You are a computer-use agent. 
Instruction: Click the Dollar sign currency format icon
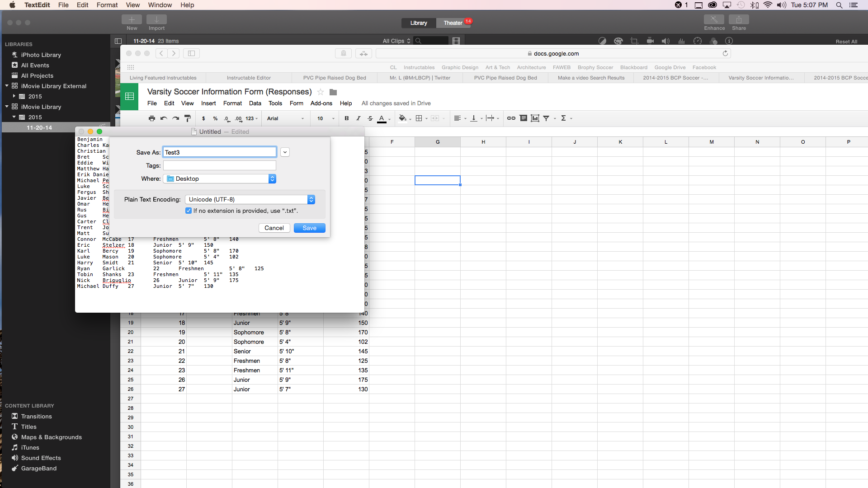coord(204,118)
